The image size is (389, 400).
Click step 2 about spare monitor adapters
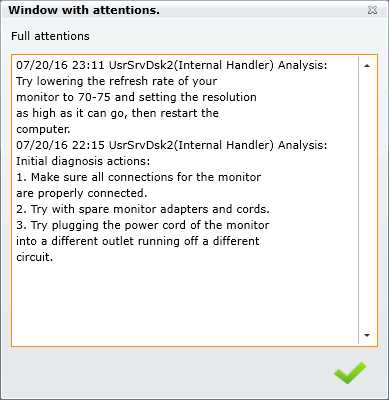[x=143, y=209]
